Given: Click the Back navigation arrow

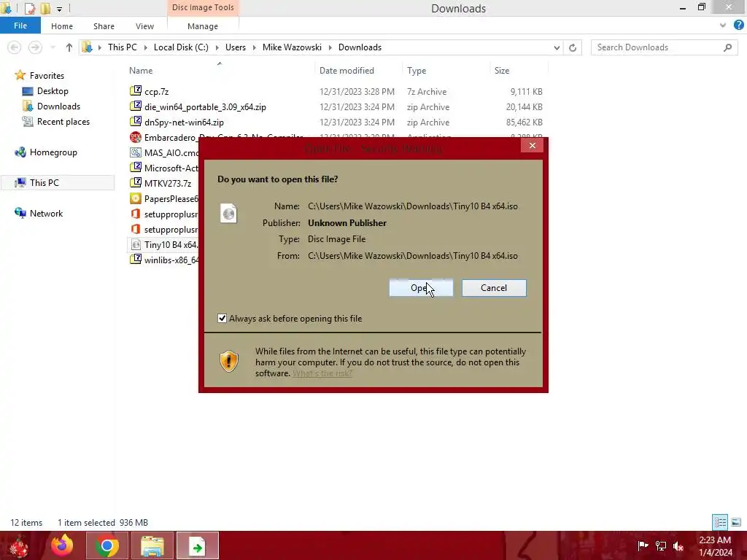Looking at the screenshot, I should coord(15,47).
